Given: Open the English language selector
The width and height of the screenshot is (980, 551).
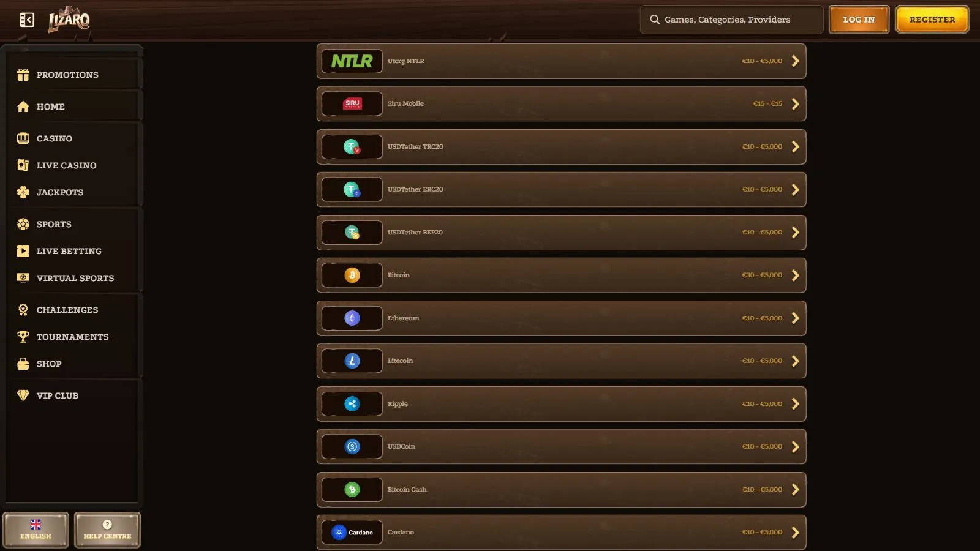Looking at the screenshot, I should 36,530.
